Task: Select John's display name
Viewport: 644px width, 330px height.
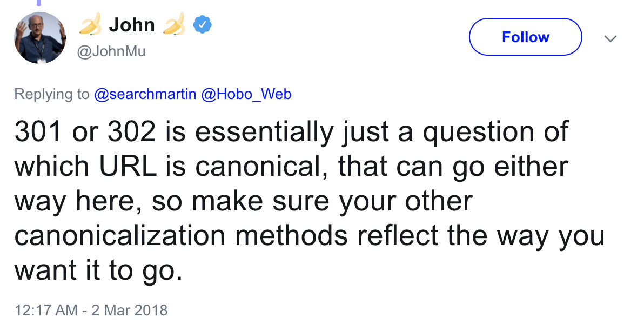Action: point(132,24)
